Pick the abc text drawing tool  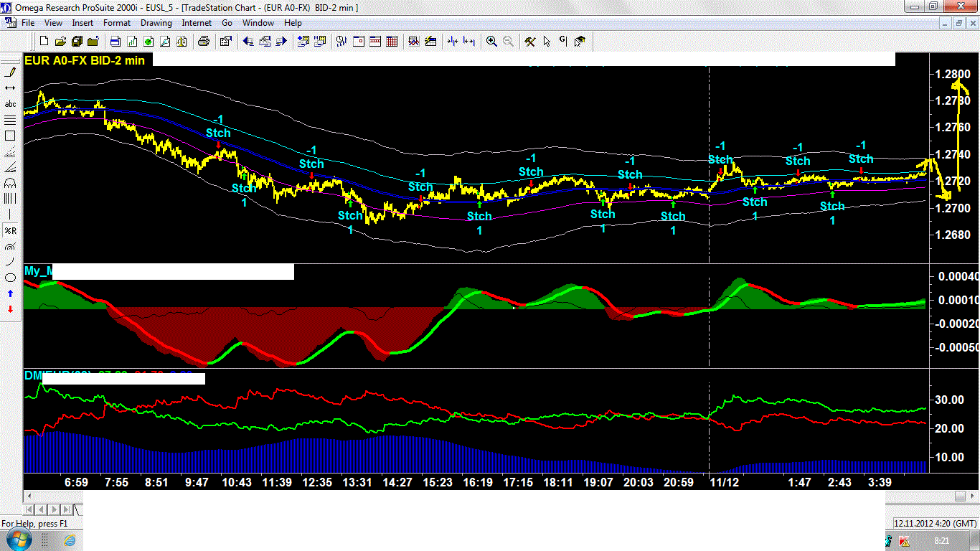tap(11, 104)
